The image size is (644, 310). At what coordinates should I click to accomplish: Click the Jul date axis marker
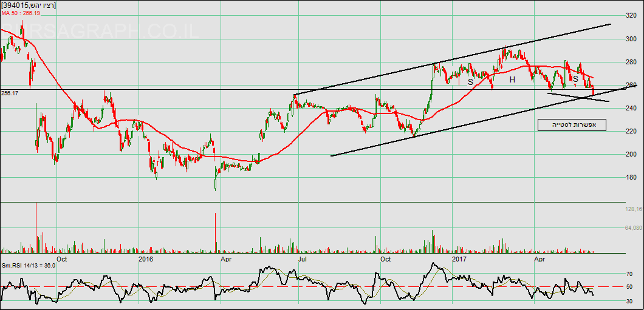pyautogui.click(x=302, y=259)
